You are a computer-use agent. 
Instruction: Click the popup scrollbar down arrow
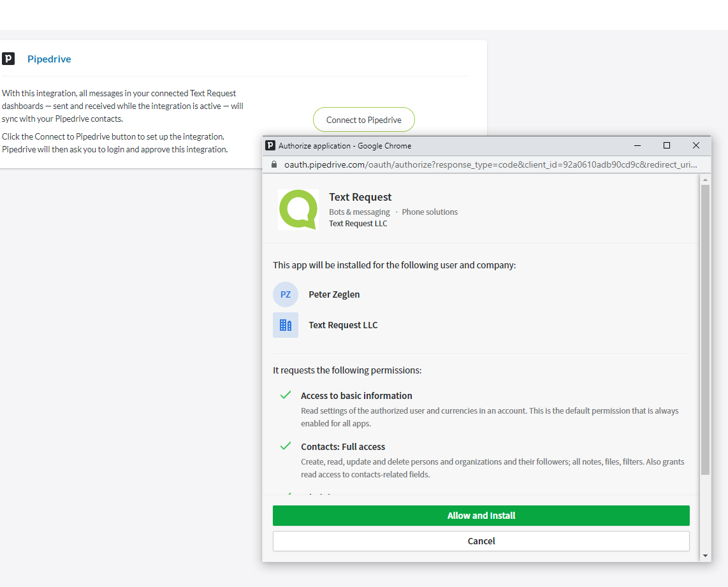(705, 556)
